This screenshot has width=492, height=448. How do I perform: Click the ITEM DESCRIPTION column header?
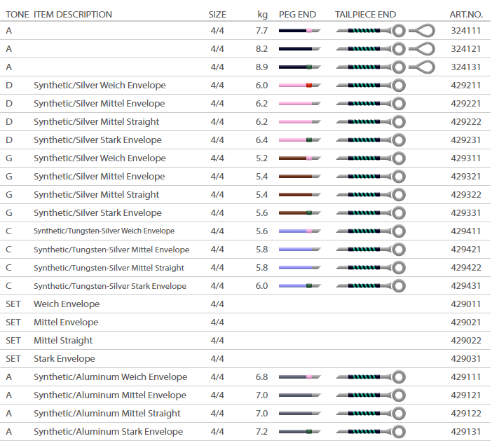point(73,14)
